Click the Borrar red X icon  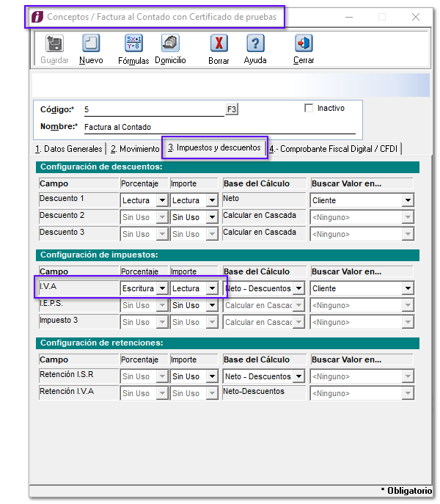(x=219, y=45)
